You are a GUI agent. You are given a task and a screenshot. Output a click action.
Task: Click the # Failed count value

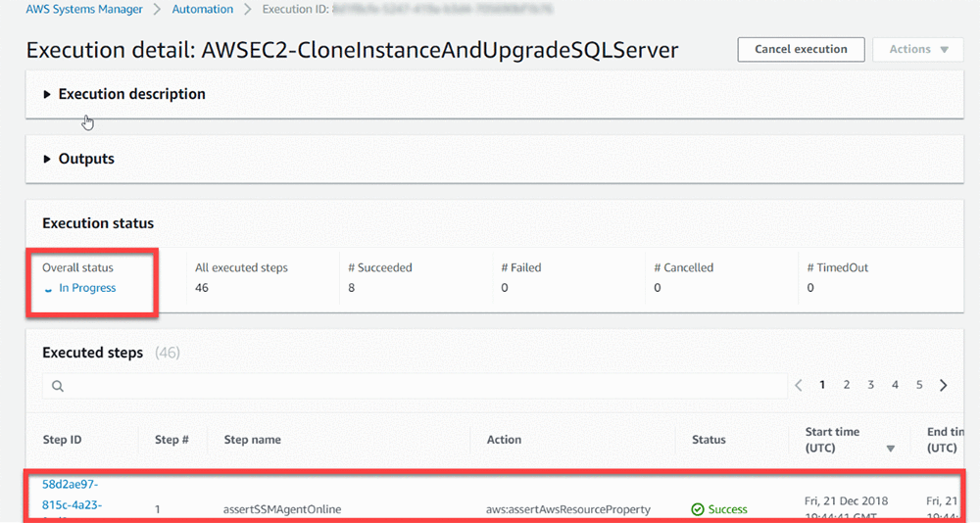[x=505, y=288]
